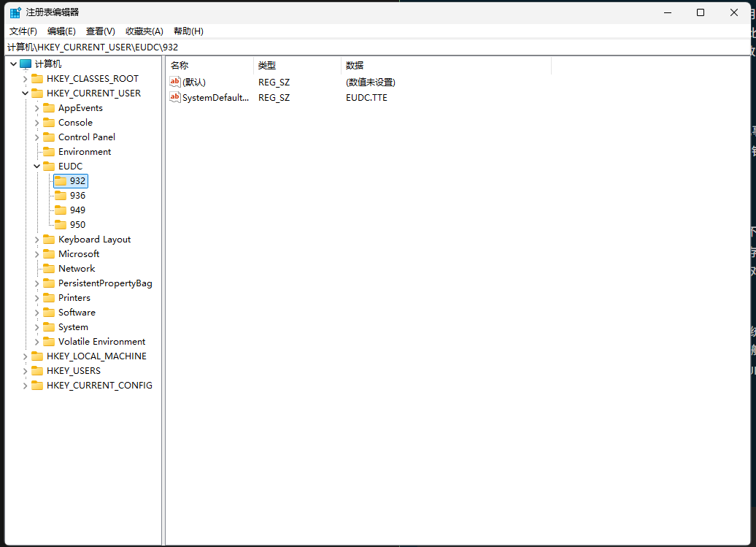This screenshot has height=547, width=756.
Task: Click the Printers folder icon
Action: 49,298
